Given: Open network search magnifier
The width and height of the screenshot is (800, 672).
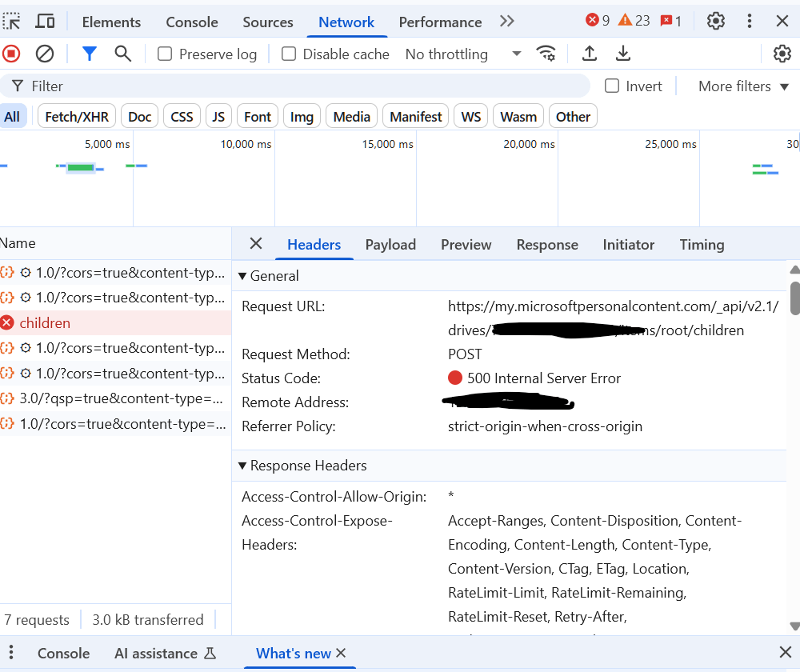Looking at the screenshot, I should 122,54.
